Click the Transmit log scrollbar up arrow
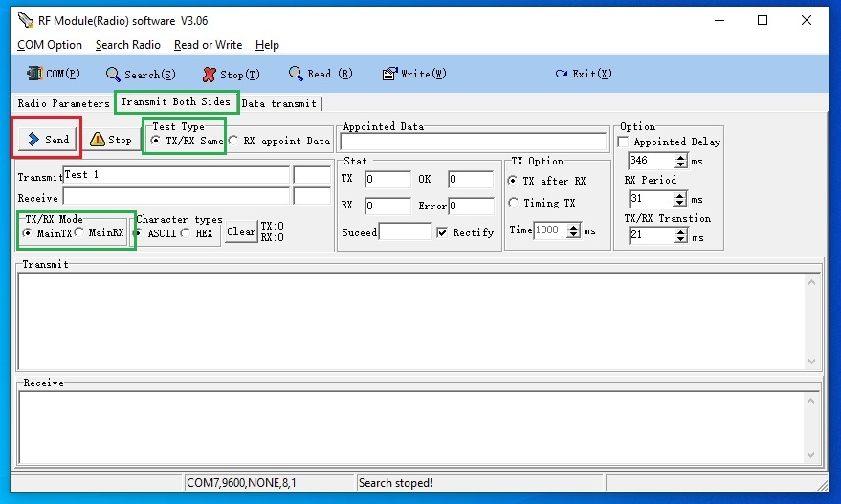The image size is (841, 504). (811, 282)
